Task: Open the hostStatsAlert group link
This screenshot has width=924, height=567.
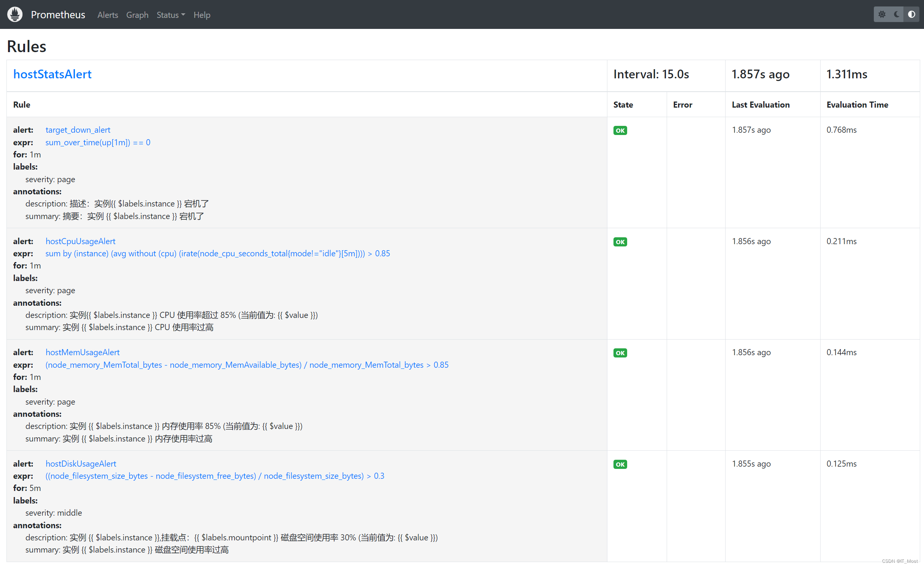Action: pyautogui.click(x=52, y=74)
